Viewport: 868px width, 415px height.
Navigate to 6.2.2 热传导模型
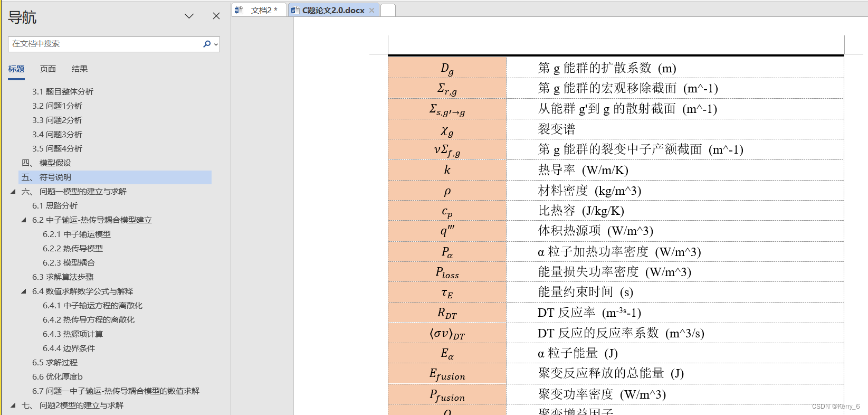pos(73,249)
